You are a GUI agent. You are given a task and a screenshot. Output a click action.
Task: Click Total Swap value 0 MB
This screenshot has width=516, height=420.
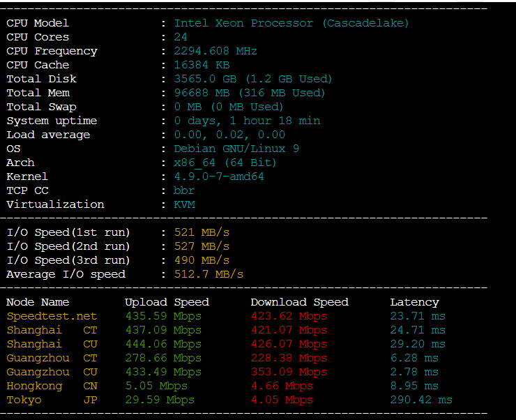[x=188, y=107]
